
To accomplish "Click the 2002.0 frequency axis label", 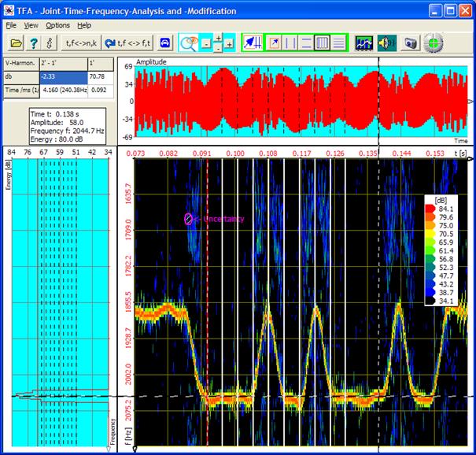I will (128, 374).
